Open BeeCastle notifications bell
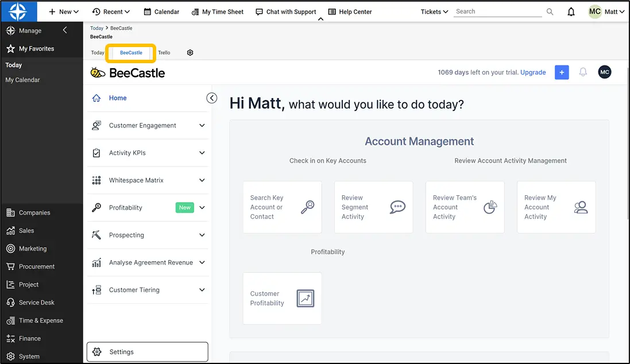 [x=583, y=72]
